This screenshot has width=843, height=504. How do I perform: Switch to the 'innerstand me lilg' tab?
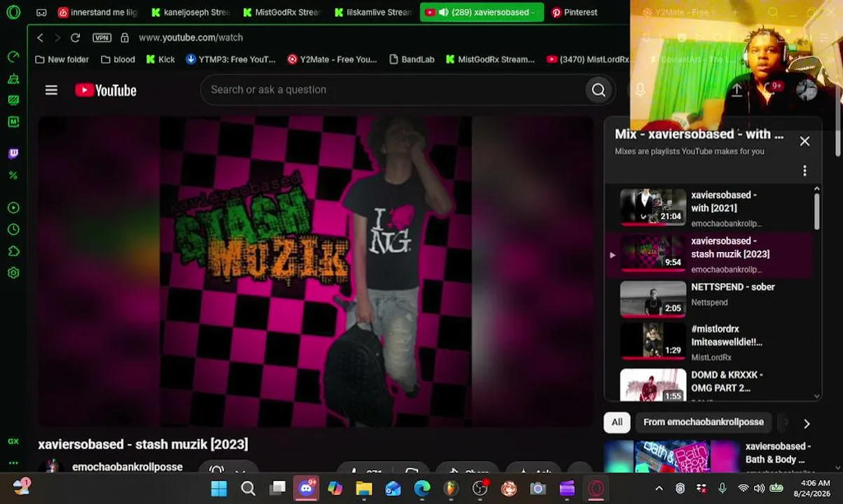pos(98,12)
